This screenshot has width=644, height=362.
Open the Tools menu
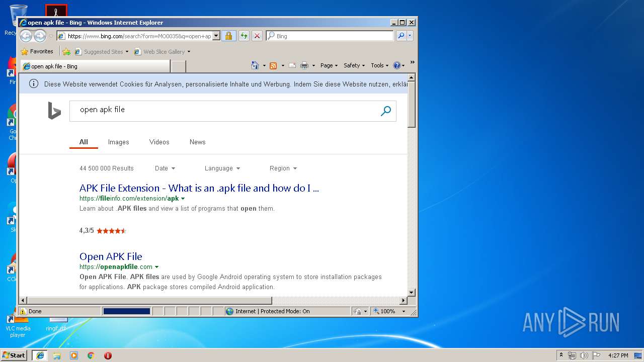pyautogui.click(x=380, y=65)
